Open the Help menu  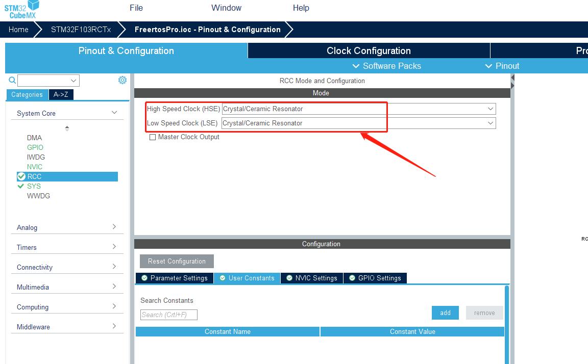click(x=301, y=8)
